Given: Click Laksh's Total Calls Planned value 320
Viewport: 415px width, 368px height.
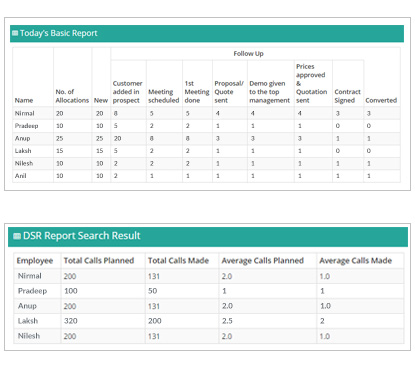Looking at the screenshot, I should coord(71,321).
